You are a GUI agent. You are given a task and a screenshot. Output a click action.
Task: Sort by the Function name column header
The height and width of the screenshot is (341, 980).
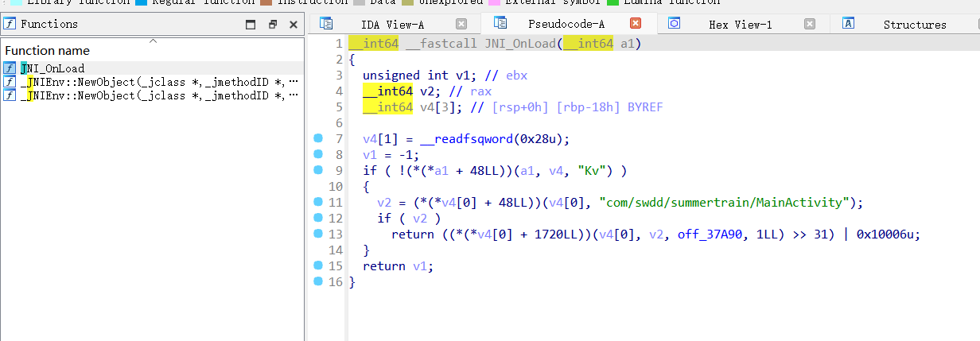(x=58, y=51)
